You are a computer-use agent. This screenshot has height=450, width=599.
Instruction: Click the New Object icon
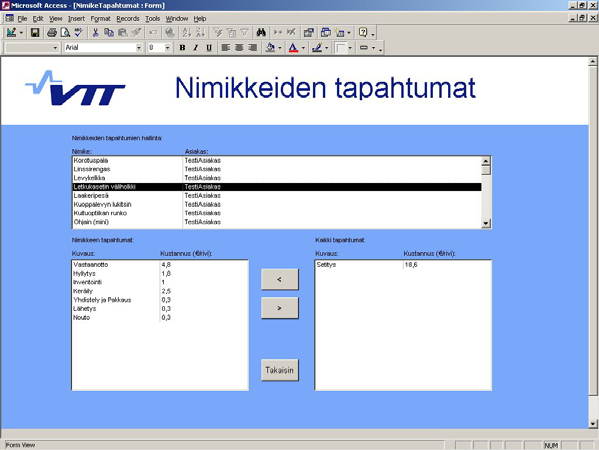coord(340,33)
